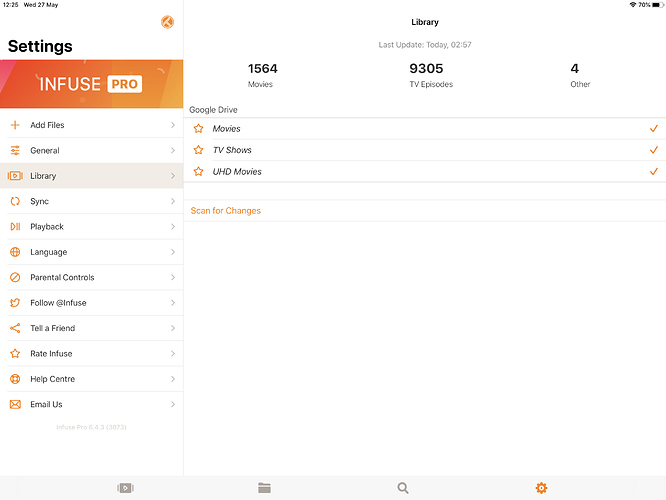The width and height of the screenshot is (666, 500).
Task: Uncheck the UHD Movies library checkmark
Action: click(x=654, y=172)
